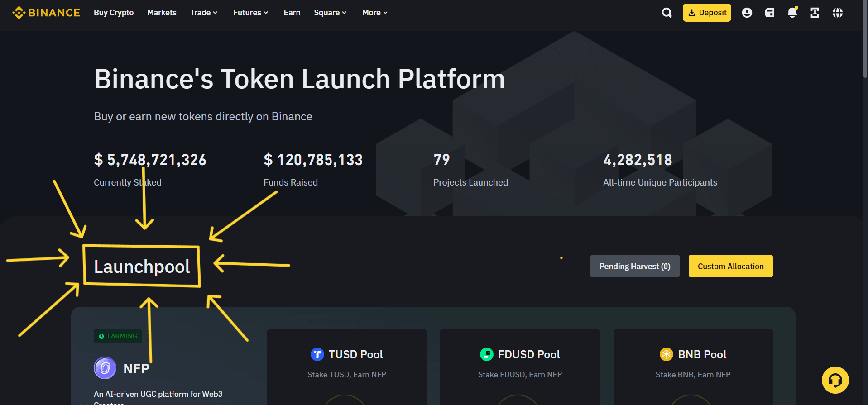
Task: Click the FDUSD Pool token icon
Action: coord(487,354)
